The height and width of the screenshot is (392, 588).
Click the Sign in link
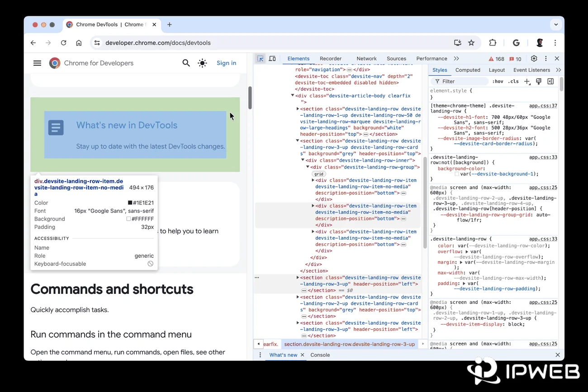[x=226, y=63]
